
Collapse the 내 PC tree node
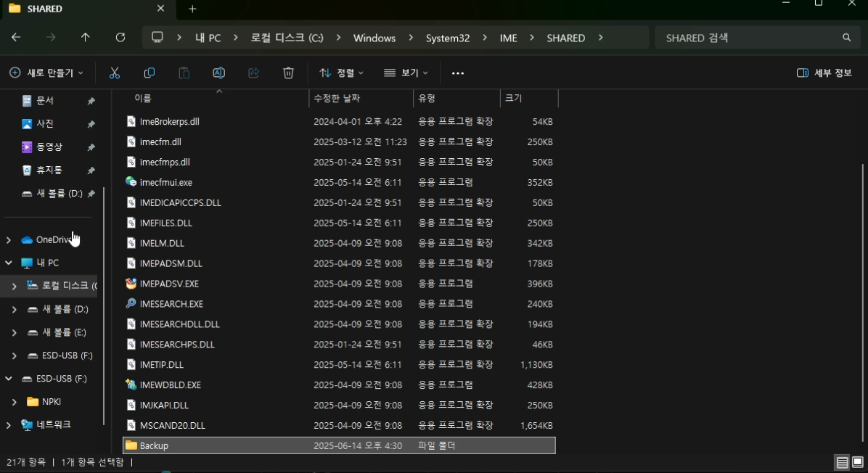[x=8, y=263]
